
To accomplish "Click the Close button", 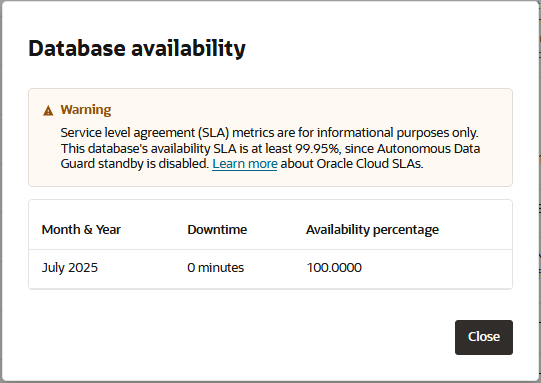I will point(484,337).
